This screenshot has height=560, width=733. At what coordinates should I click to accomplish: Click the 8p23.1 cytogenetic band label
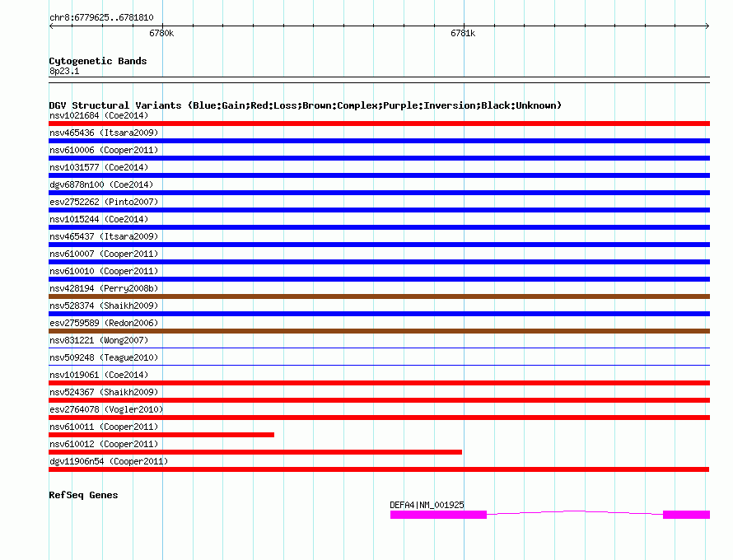[x=64, y=71]
